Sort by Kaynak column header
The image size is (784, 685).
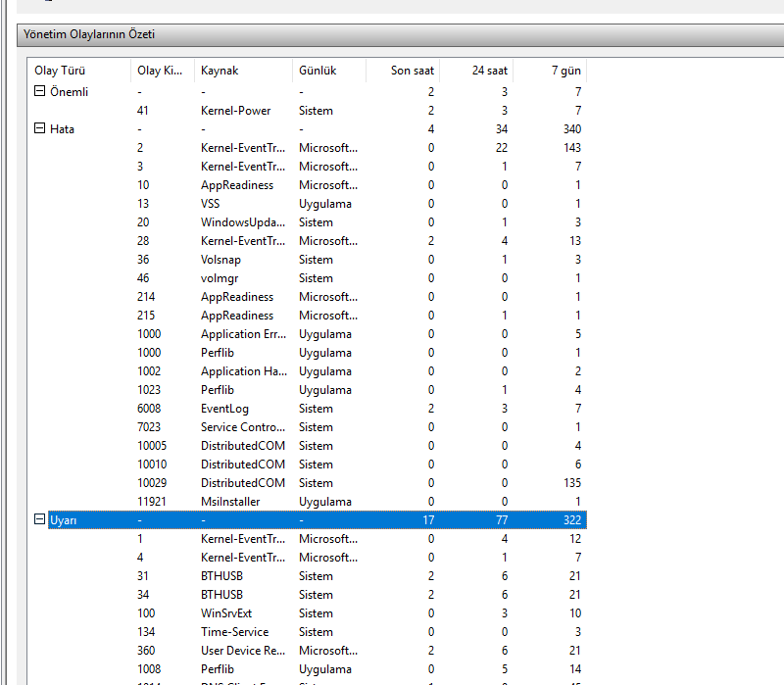coord(243,71)
